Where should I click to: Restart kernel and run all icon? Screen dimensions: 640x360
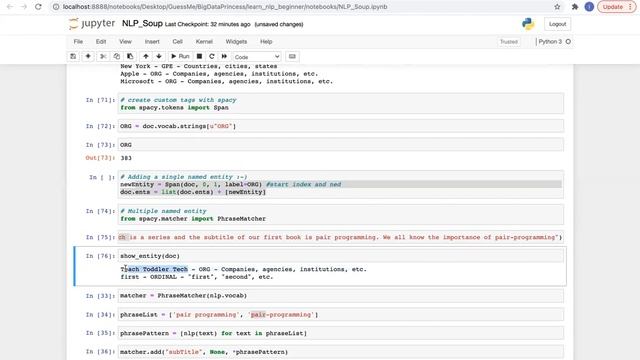[x=224, y=56]
